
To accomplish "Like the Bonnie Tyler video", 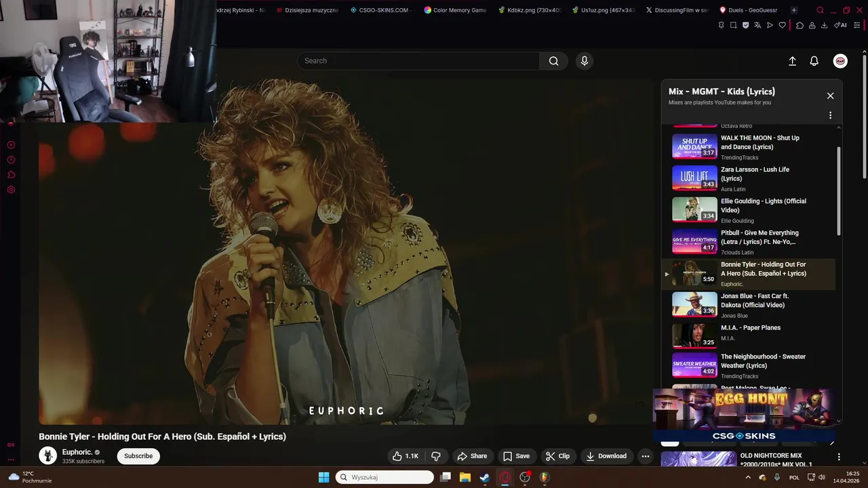I will (405, 456).
